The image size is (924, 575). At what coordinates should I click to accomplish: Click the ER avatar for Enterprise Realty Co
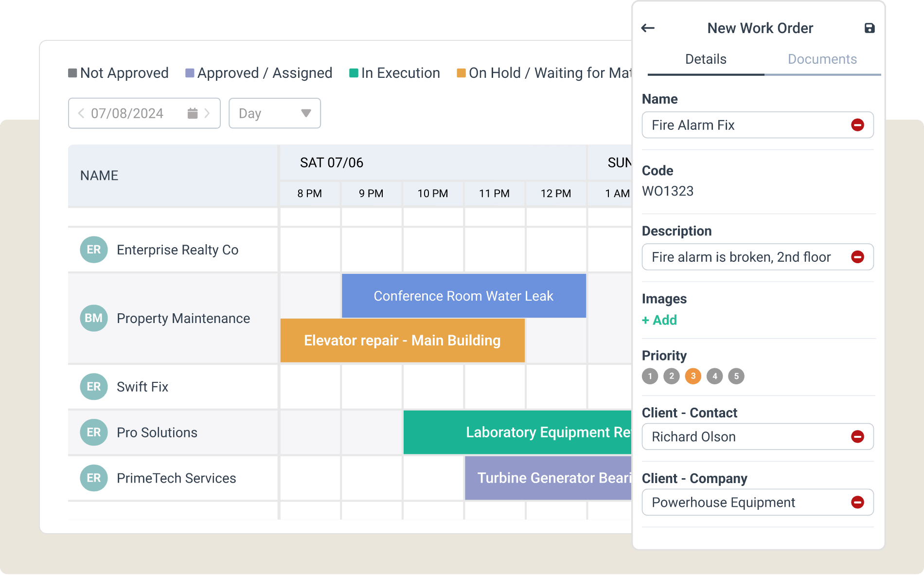tap(93, 250)
